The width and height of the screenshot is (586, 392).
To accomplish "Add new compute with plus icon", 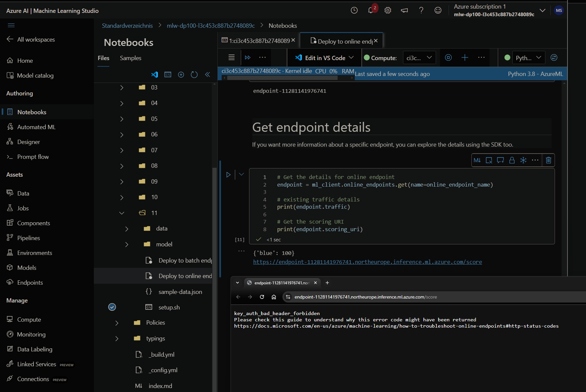I will coord(465,57).
